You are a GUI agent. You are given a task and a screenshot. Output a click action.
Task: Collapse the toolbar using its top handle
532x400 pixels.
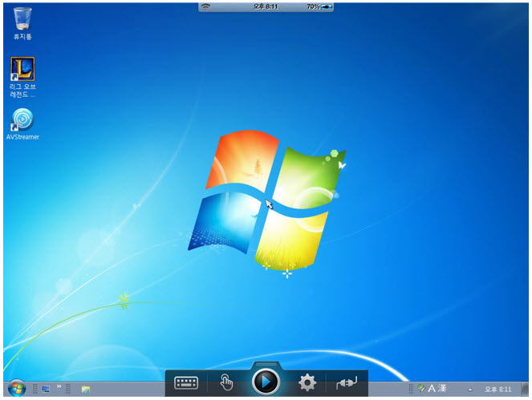click(x=266, y=365)
